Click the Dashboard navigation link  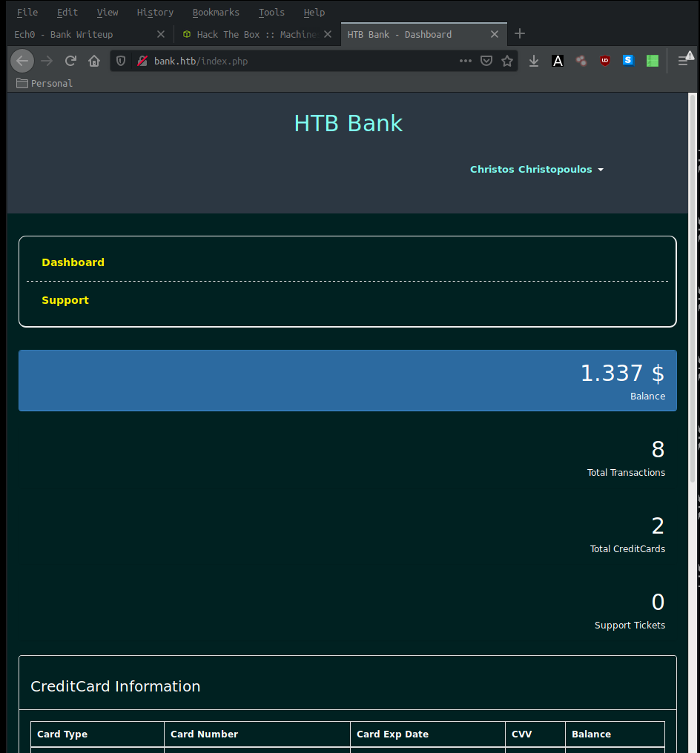73,262
